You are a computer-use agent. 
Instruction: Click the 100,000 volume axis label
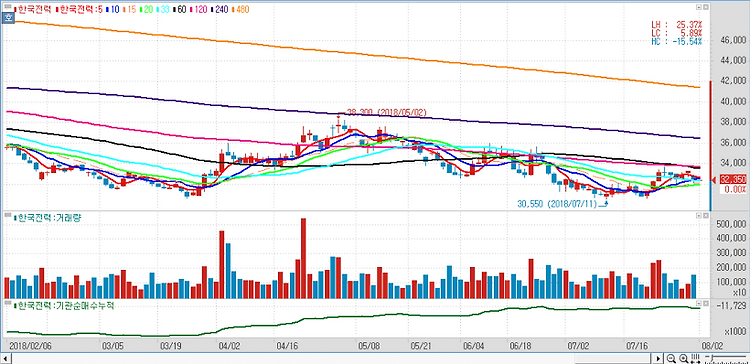730,282
